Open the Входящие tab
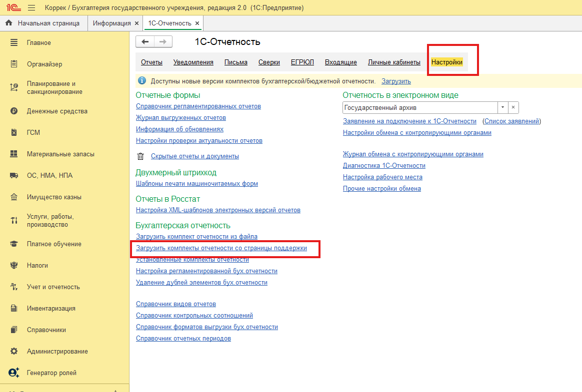The width and height of the screenshot is (582, 392). [340, 62]
